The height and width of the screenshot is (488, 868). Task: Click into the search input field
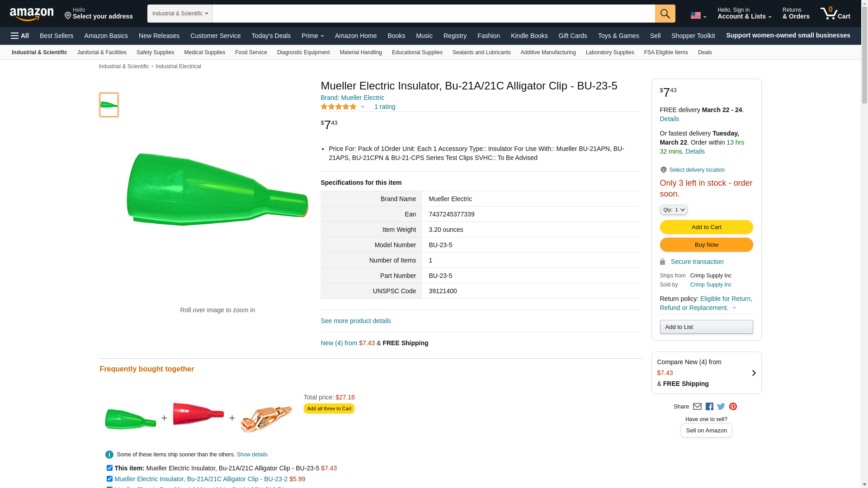[x=433, y=14]
